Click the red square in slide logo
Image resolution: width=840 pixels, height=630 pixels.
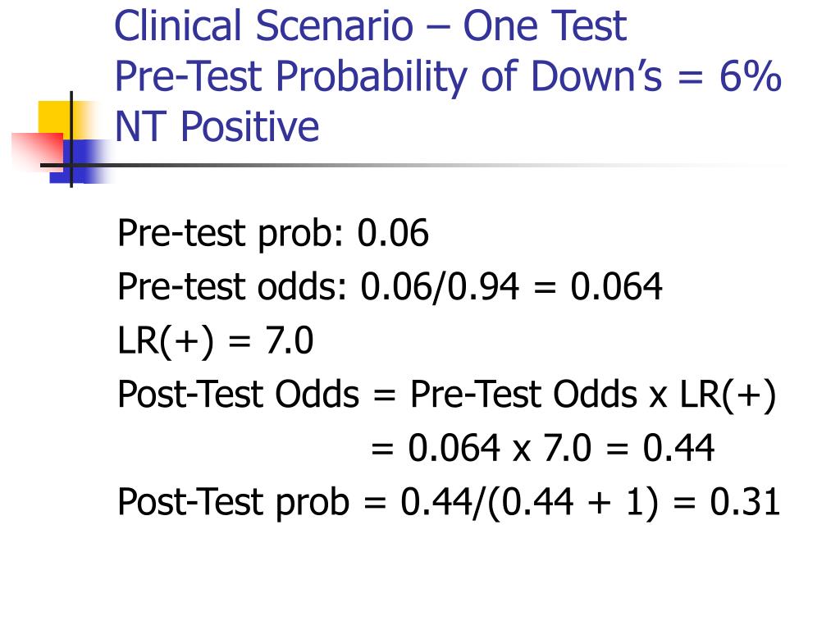pyautogui.click(x=38, y=151)
